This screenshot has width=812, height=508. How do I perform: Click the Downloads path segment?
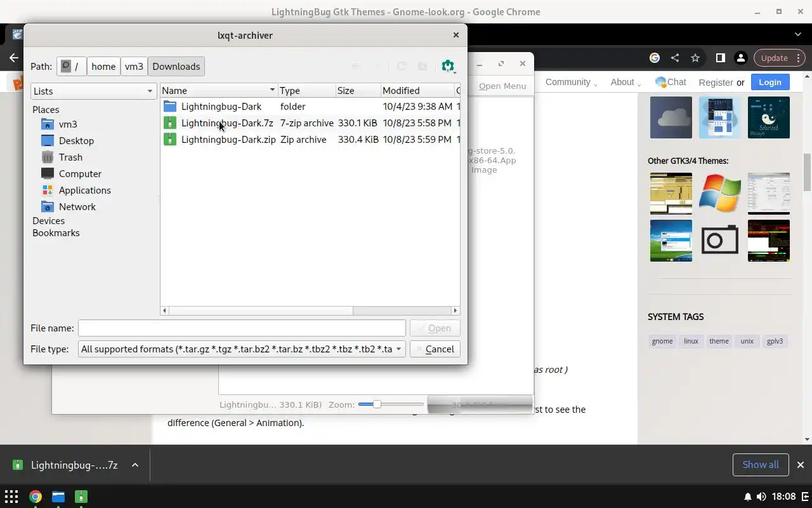[x=176, y=66]
